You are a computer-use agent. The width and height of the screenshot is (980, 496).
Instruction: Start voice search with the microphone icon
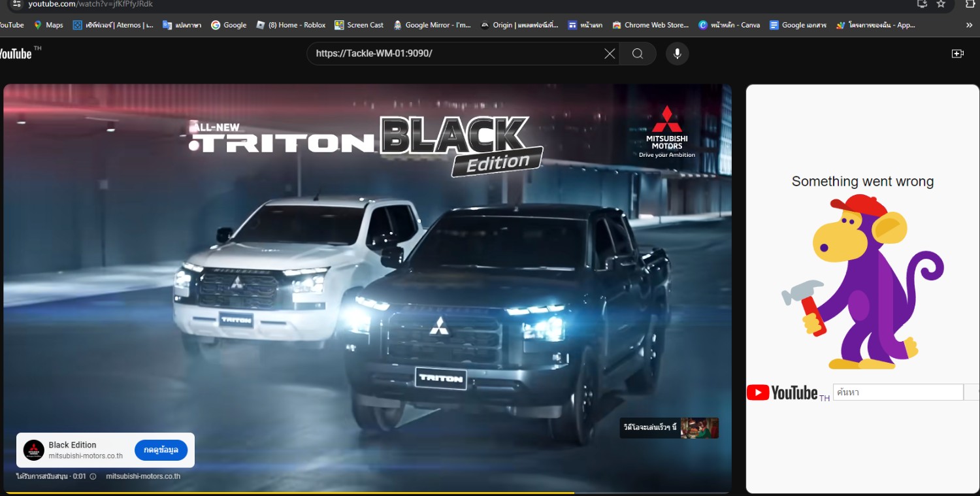pos(678,54)
